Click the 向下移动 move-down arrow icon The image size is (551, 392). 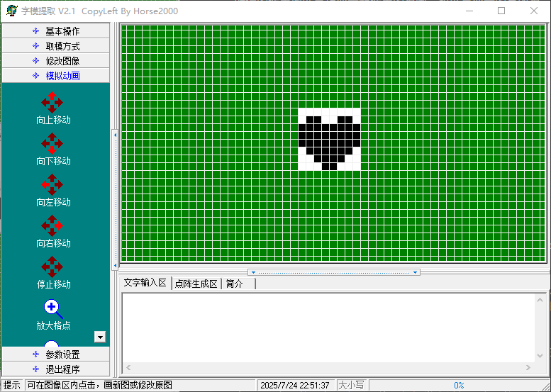click(52, 143)
